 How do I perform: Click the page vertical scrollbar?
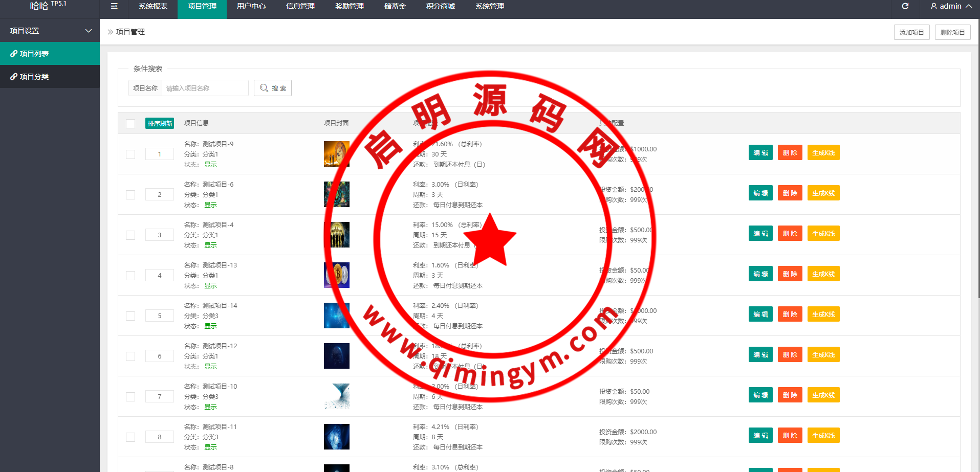(978, 153)
